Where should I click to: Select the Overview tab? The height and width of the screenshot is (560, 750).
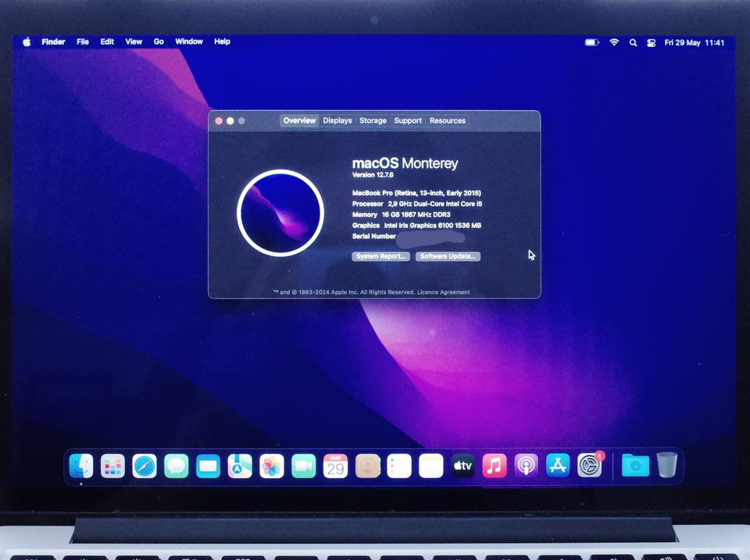point(299,120)
